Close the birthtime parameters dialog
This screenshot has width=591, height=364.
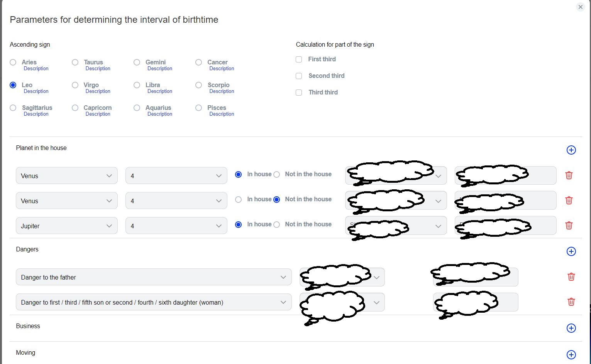(x=580, y=7)
